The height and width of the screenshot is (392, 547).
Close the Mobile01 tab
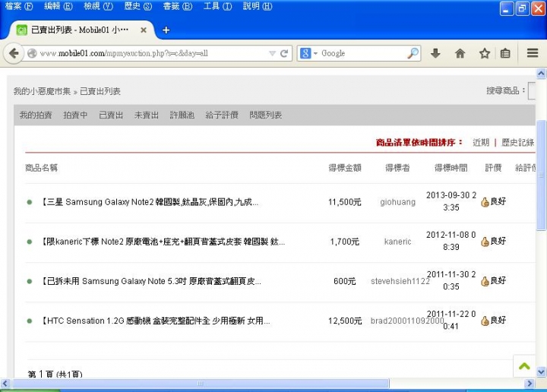pyautogui.click(x=144, y=30)
